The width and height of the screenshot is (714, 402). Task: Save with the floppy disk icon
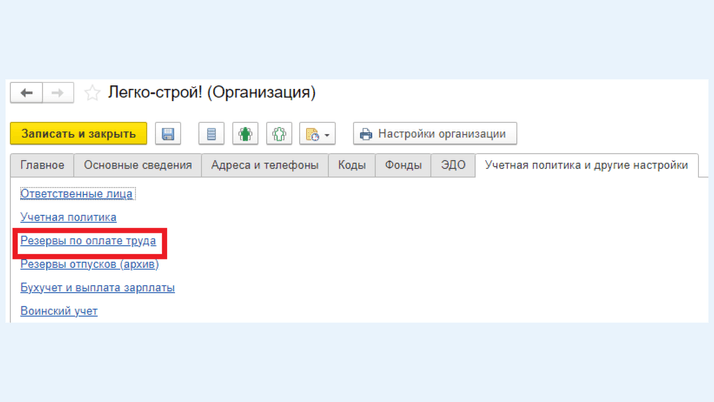pos(168,134)
